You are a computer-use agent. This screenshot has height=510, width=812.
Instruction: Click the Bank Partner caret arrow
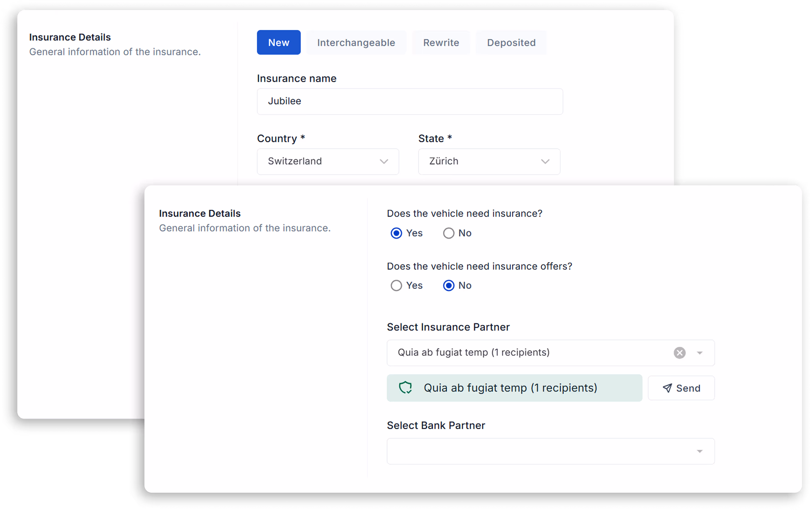coord(699,451)
